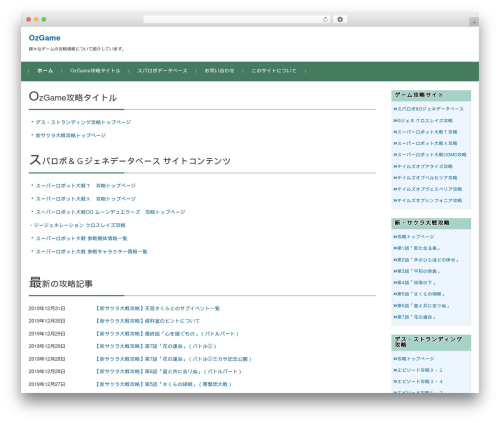Open the 資料室のヒントについて article
The width and height of the screenshot is (500, 423).
[x=148, y=321]
